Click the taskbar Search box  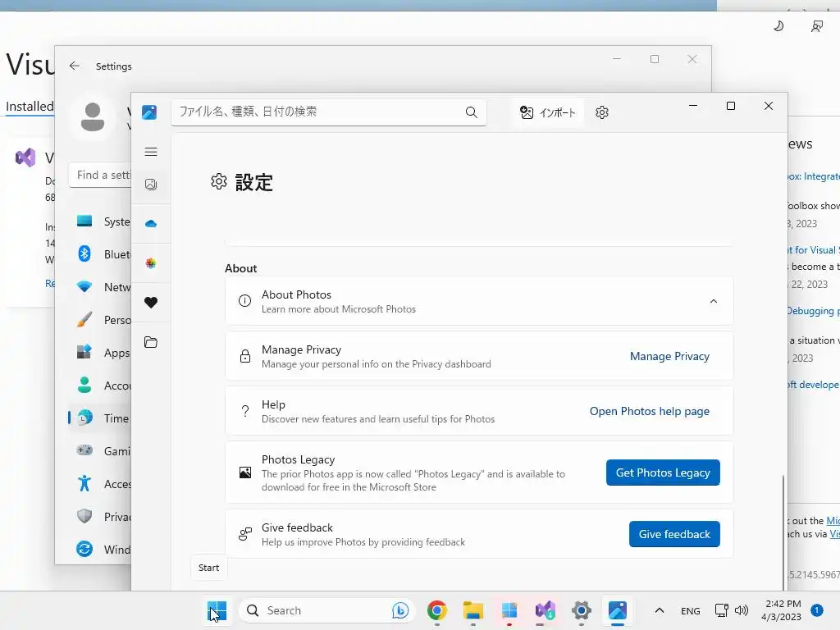pos(326,610)
